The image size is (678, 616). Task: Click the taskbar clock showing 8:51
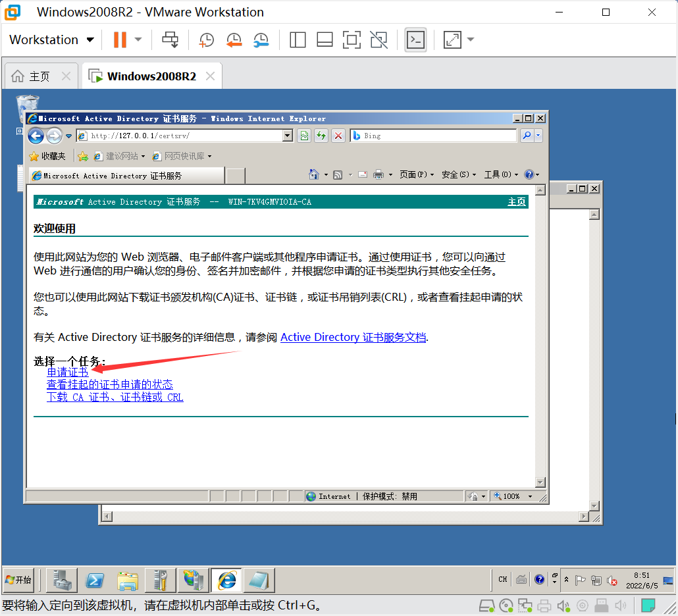(642, 580)
